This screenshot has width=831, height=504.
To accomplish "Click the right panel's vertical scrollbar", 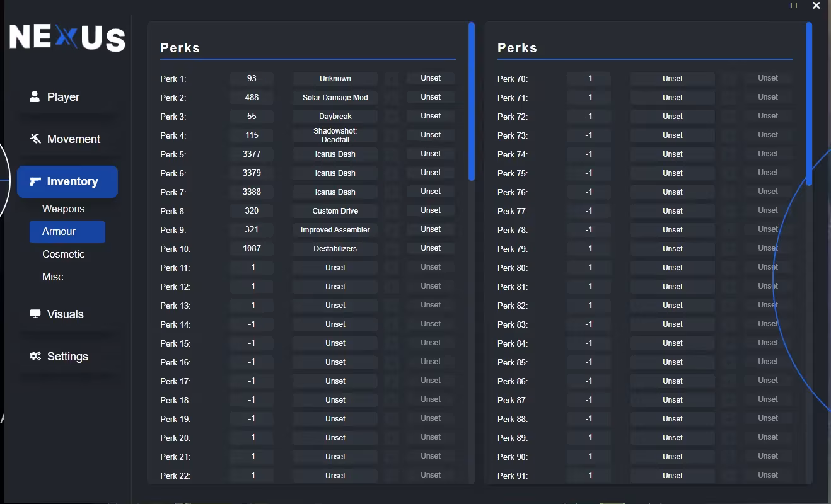I will (x=809, y=104).
